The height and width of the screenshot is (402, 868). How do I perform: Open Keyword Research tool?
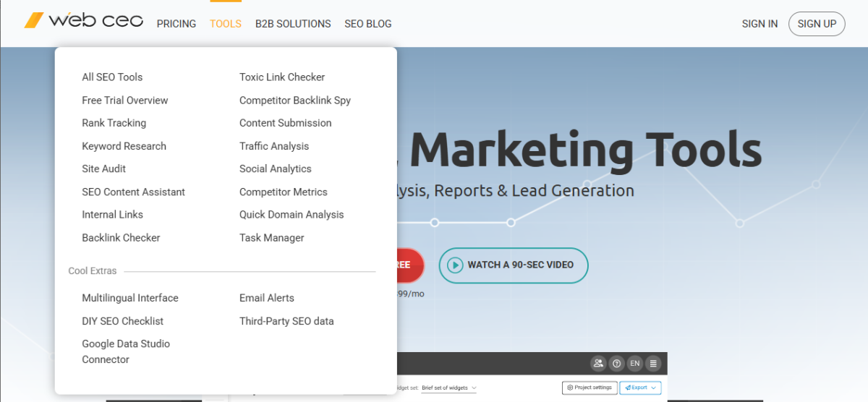pos(124,146)
